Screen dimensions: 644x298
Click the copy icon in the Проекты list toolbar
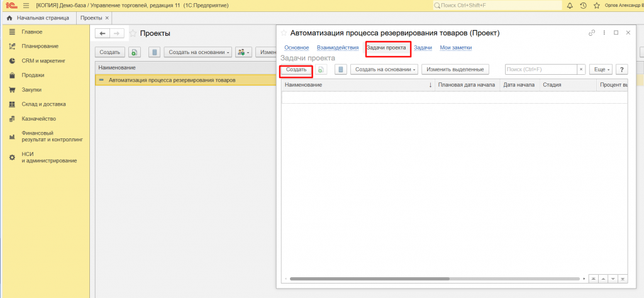tap(133, 52)
